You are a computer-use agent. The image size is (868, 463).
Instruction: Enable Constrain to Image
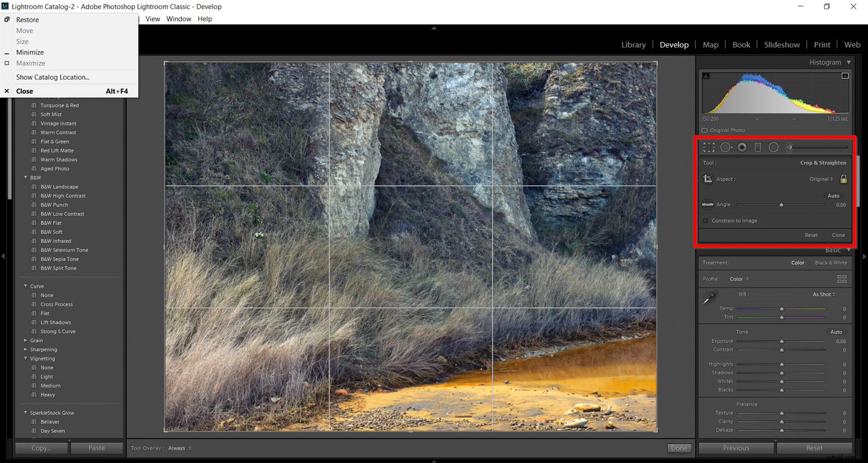pos(705,221)
